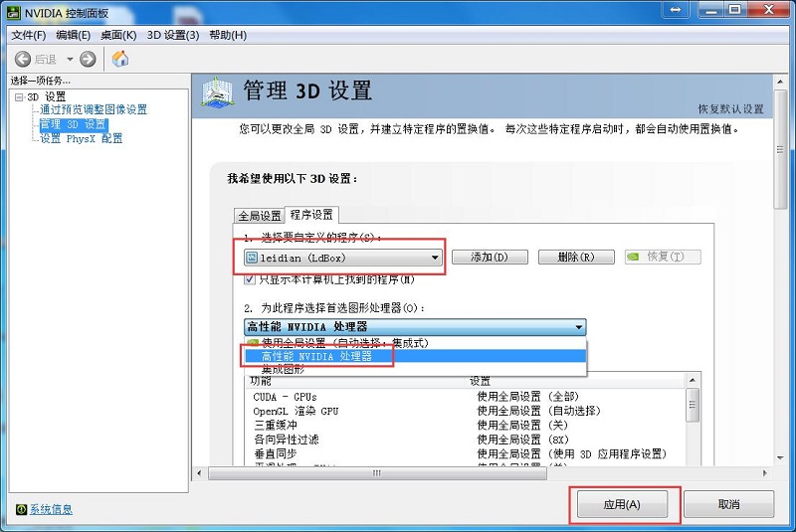This screenshot has width=796, height=532.
Task: Collapse the 3D 设置 tree node
Action: (19, 96)
